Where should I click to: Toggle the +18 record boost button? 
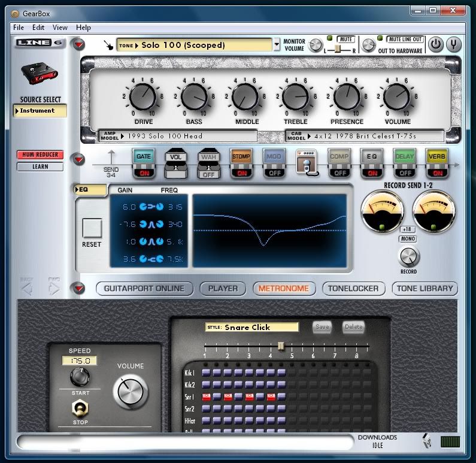pyautogui.click(x=407, y=229)
